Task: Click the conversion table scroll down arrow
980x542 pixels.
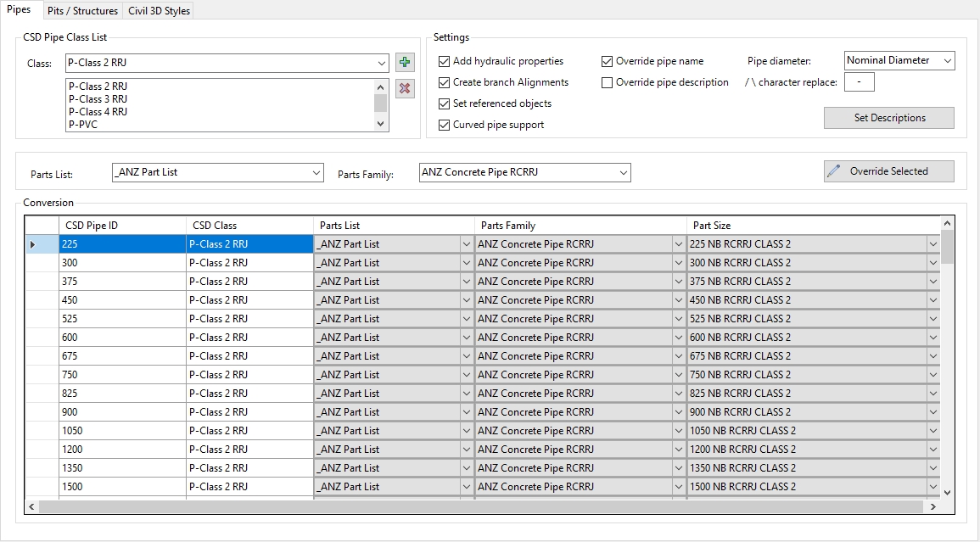Action: 947,492
